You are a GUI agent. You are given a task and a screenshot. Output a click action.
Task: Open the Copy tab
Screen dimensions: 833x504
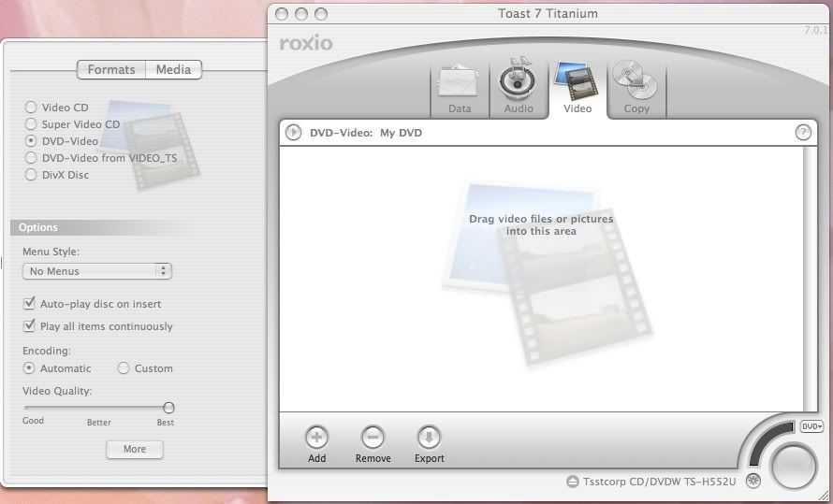click(636, 89)
